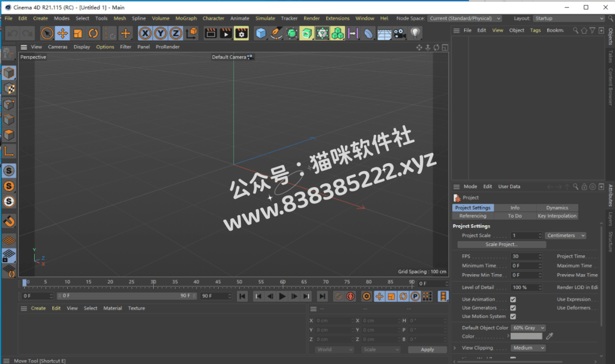Viewport: 615px width, 364px height.
Task: Toggle Use Motion System checkbox
Action: pyautogui.click(x=513, y=317)
